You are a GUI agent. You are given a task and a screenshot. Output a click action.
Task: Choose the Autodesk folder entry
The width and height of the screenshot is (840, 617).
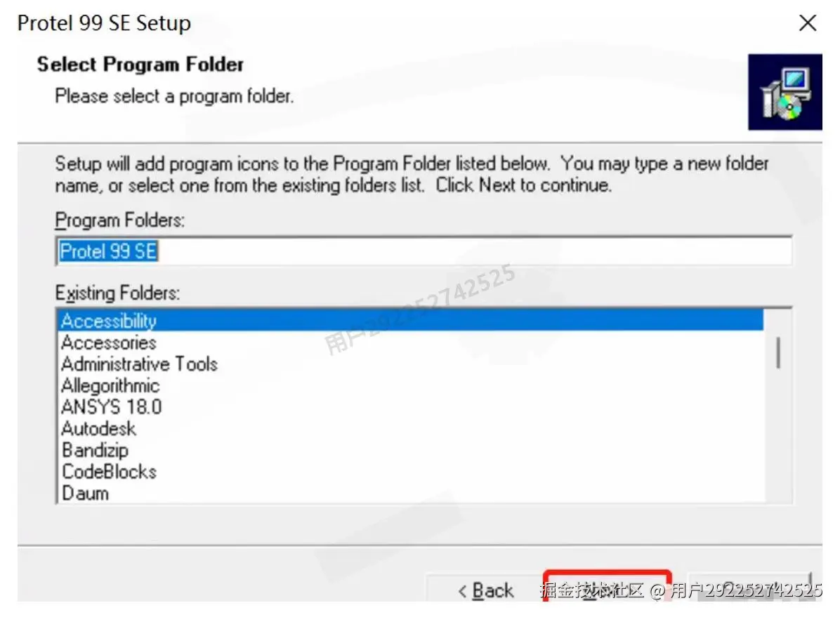[98, 428]
